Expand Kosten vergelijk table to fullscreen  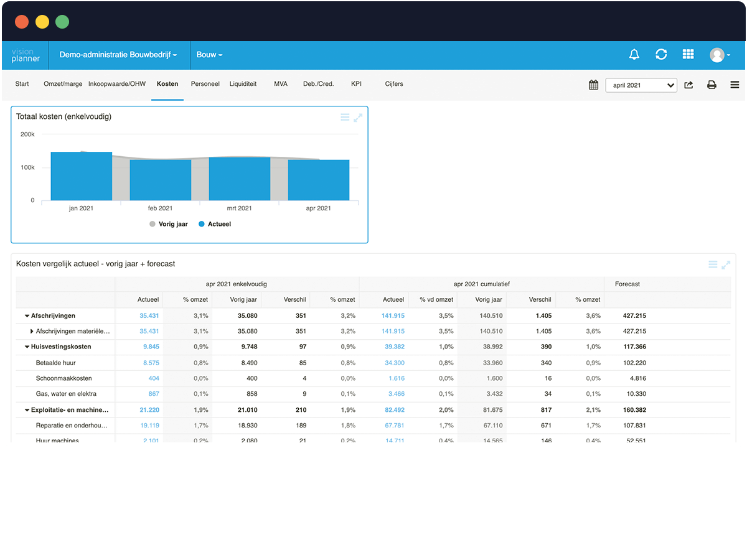[x=726, y=264]
